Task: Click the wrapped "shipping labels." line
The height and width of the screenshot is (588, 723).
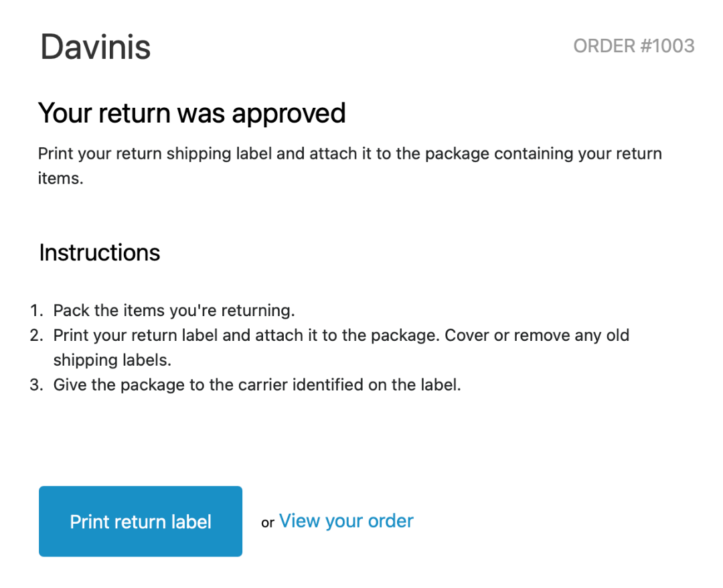Action: (112, 360)
